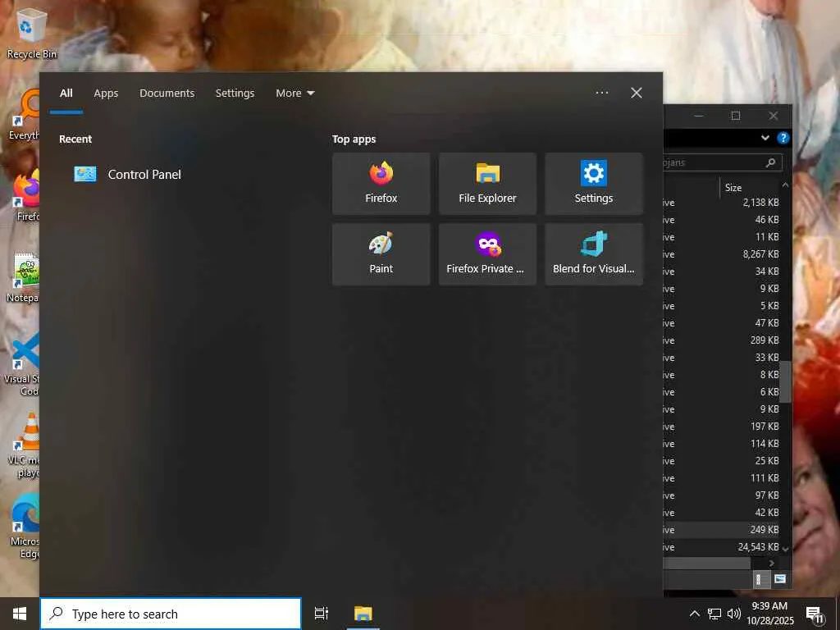
Task: Switch to the All search tab
Action: [x=66, y=94]
